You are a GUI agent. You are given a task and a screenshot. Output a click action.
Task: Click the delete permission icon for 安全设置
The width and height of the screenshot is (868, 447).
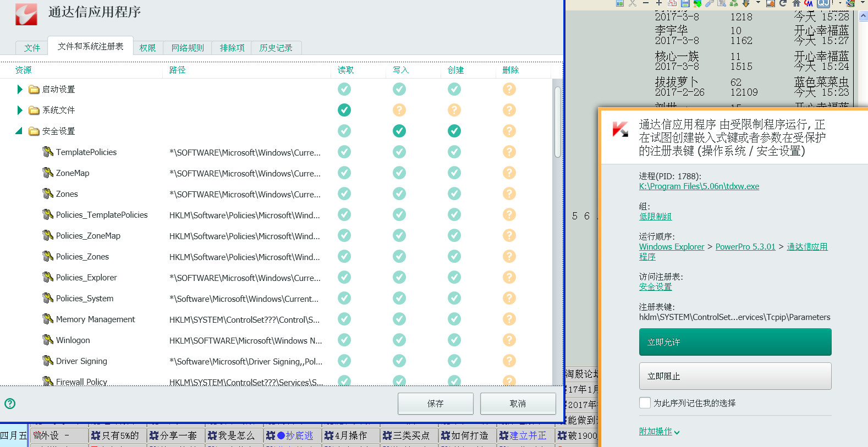click(509, 131)
